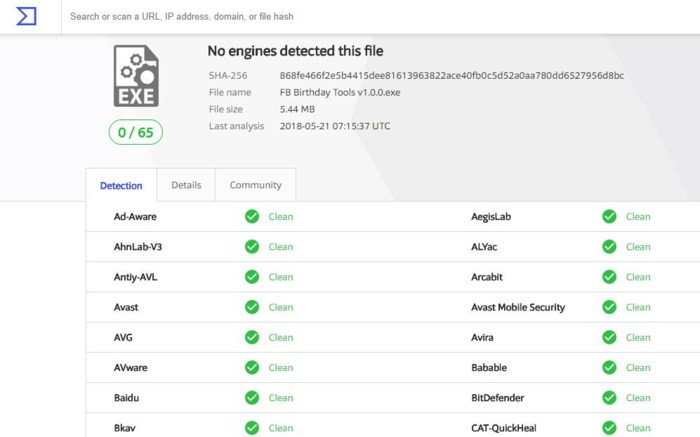Click the green check icon for BitDefender
This screenshot has height=437, width=700.
click(x=609, y=398)
